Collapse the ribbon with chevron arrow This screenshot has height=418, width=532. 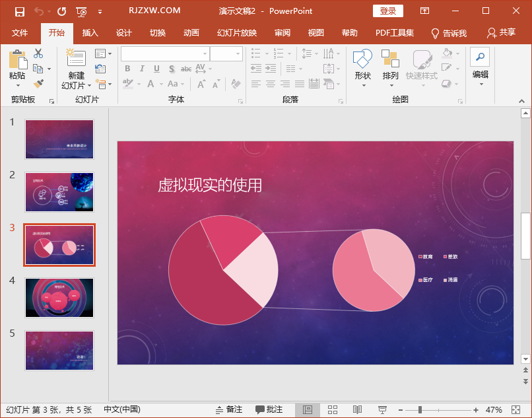tap(522, 101)
